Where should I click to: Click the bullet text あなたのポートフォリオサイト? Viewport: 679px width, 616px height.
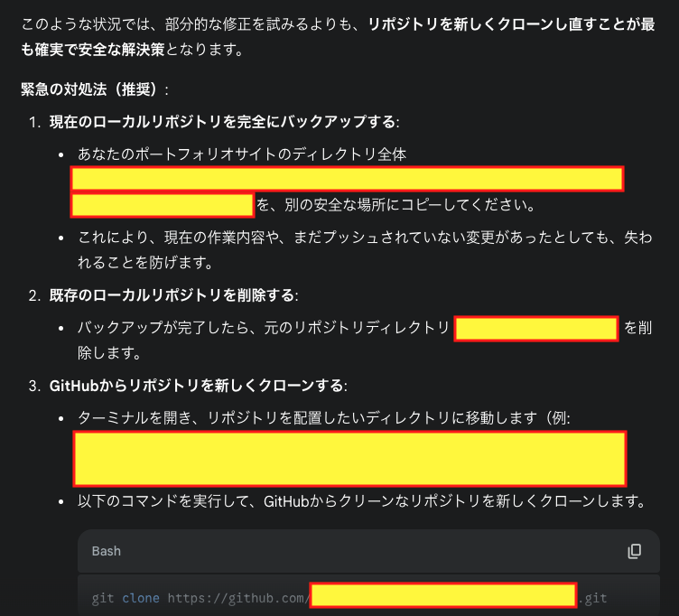click(x=242, y=154)
